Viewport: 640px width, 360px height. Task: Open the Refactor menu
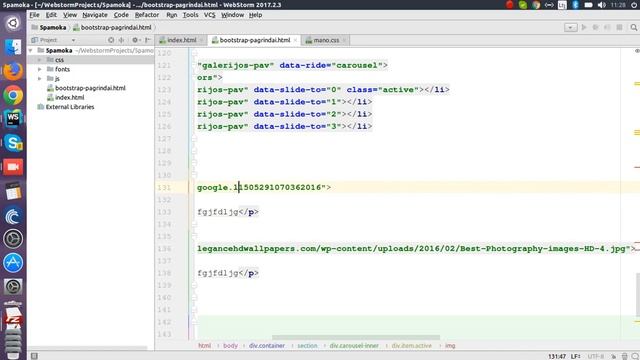click(x=147, y=15)
